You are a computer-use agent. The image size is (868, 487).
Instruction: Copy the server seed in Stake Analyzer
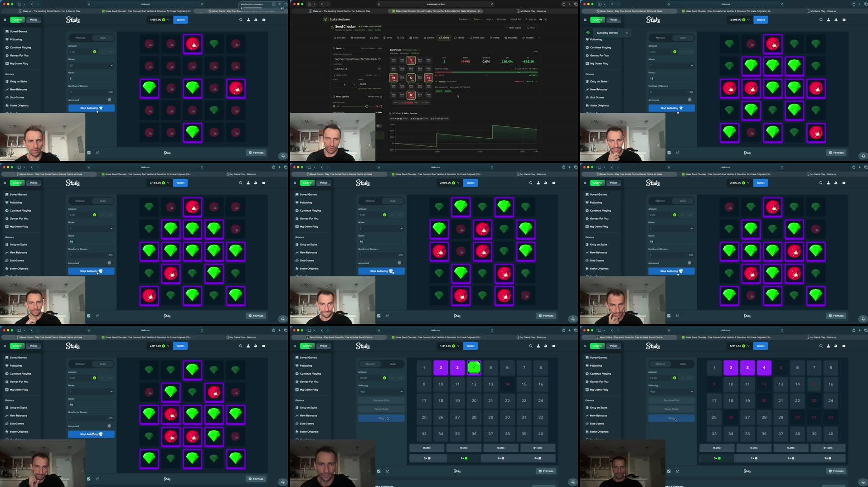pos(379,59)
